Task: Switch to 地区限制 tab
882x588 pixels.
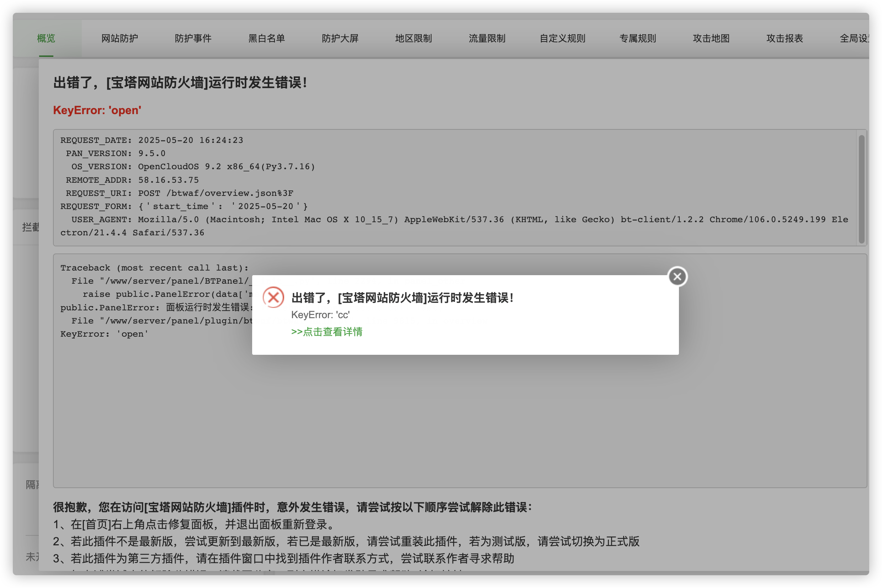Action: pos(413,38)
